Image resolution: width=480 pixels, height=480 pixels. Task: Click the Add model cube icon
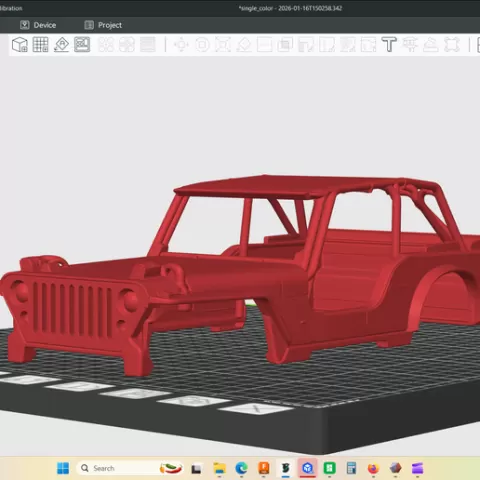point(20,44)
